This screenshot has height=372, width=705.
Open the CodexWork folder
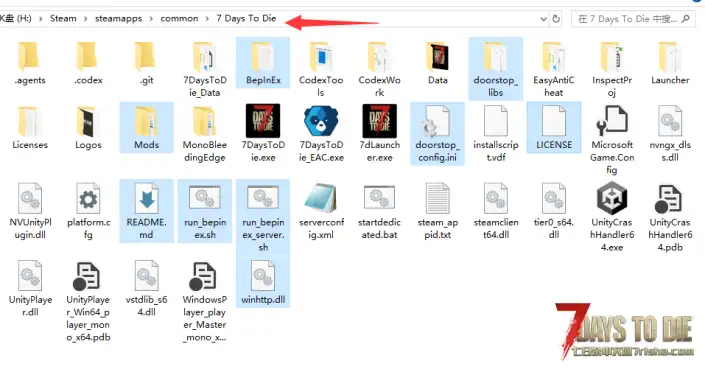pyautogui.click(x=379, y=69)
